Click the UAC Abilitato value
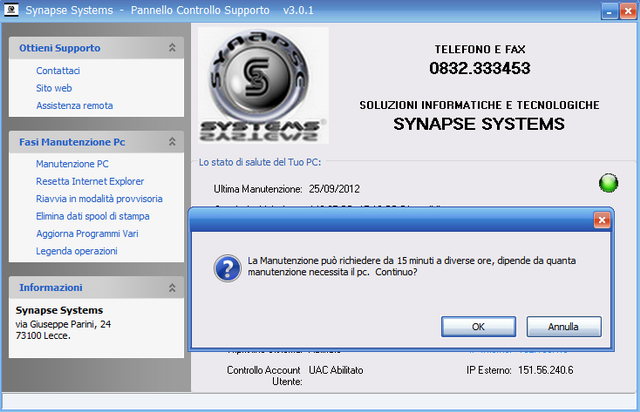The width and height of the screenshot is (640, 412). coord(336,370)
